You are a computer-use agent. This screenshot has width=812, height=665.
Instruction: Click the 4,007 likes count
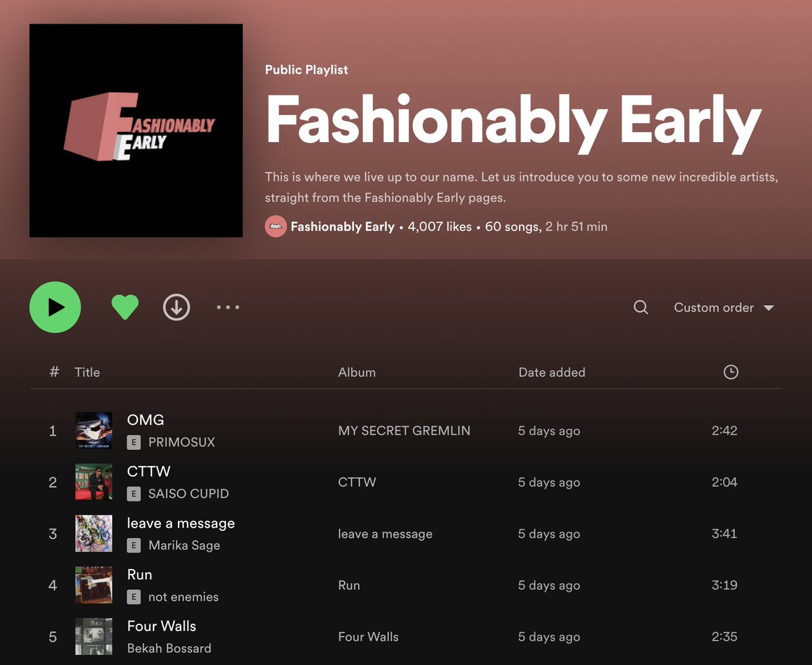[x=440, y=227]
